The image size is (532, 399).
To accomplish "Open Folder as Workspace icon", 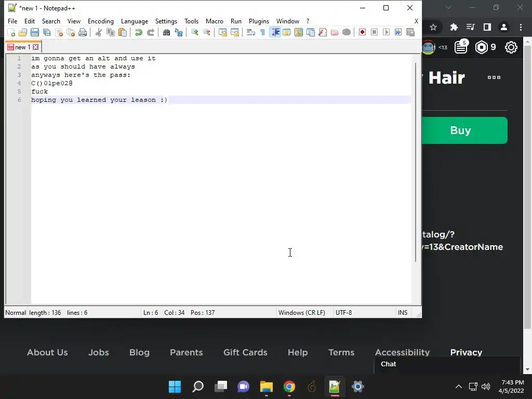I will tap(335, 32).
